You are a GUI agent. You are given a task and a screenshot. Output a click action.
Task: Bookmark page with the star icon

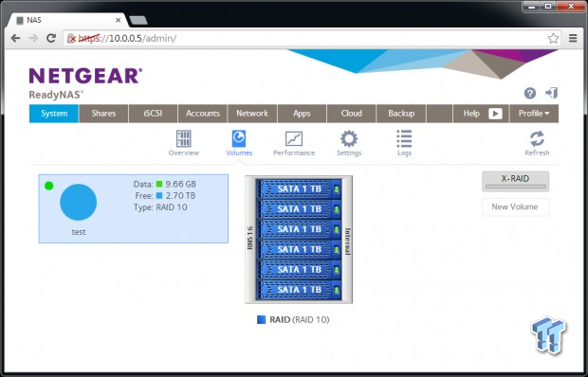coord(553,38)
